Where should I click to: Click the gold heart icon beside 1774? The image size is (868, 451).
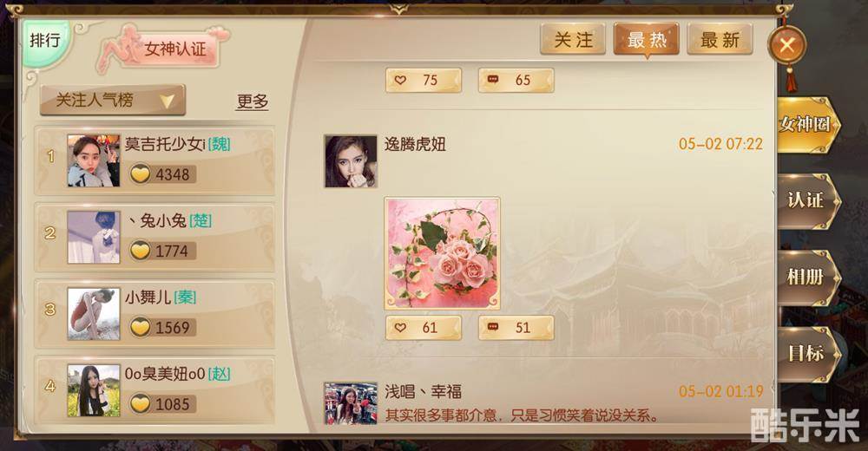[140, 251]
